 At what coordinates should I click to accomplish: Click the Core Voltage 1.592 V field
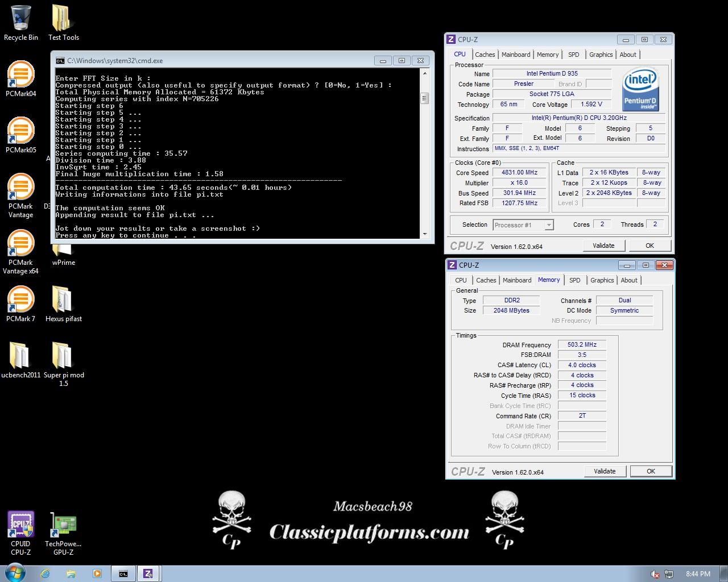point(591,104)
